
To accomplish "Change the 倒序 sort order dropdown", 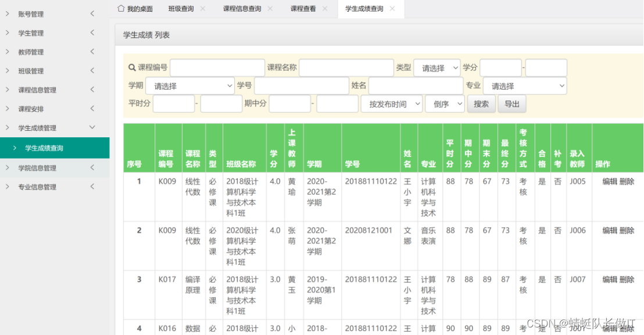I will tap(445, 104).
